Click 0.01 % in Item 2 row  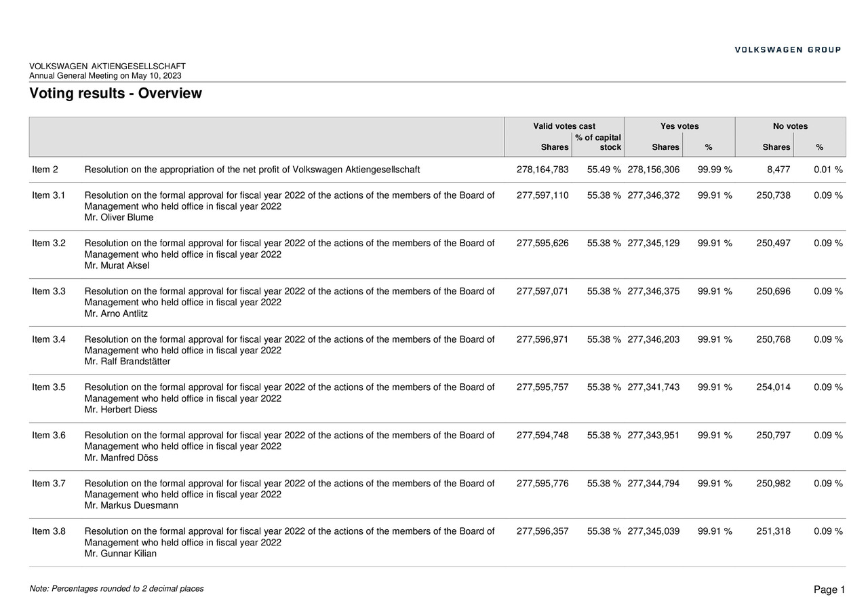tap(828, 170)
